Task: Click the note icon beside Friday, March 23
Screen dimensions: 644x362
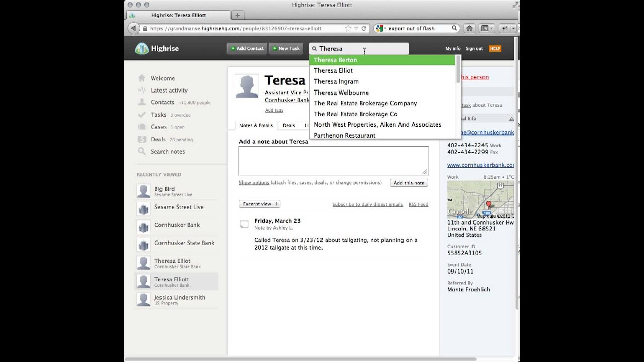Action: coord(244,224)
